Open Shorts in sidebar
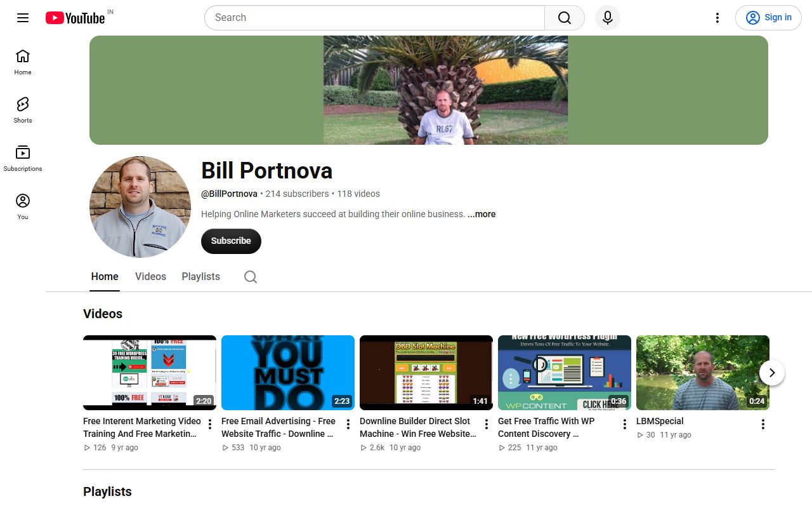 [x=23, y=110]
